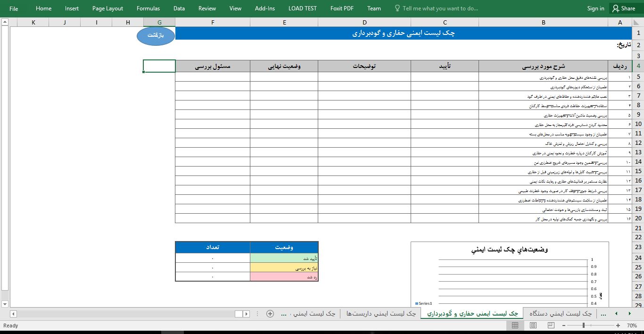Select column G header
This screenshot has width=644, height=334.
point(159,22)
